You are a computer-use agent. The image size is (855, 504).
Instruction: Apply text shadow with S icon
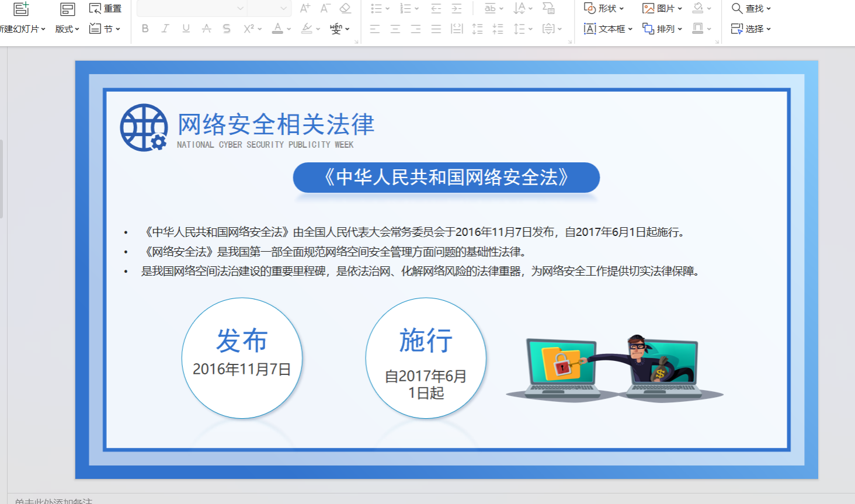(x=227, y=29)
